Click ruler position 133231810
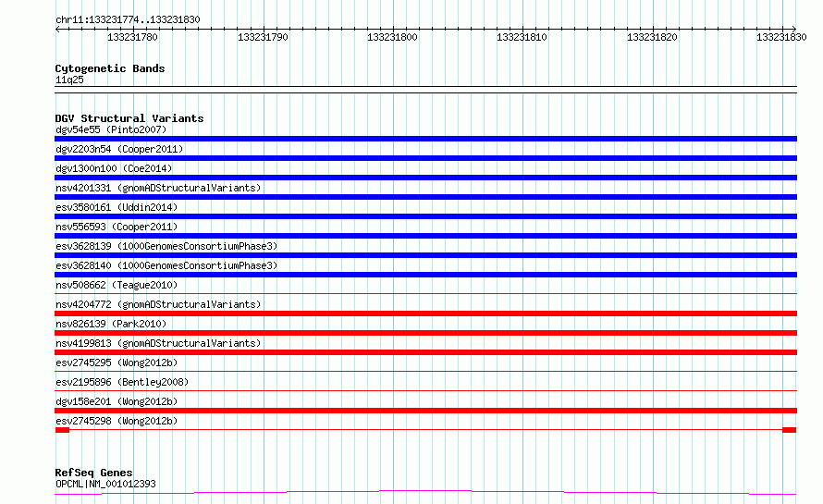 tap(522, 37)
